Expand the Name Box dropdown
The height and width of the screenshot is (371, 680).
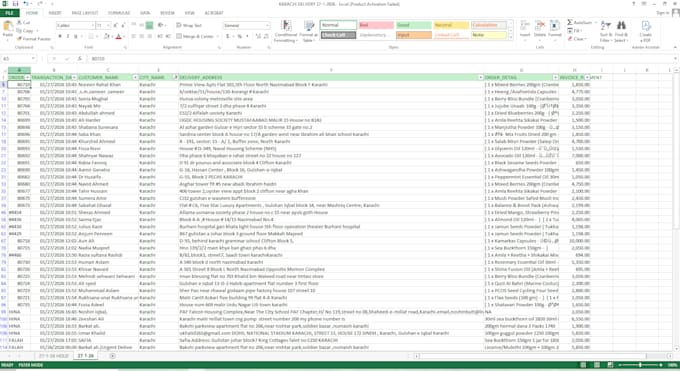pos(33,59)
